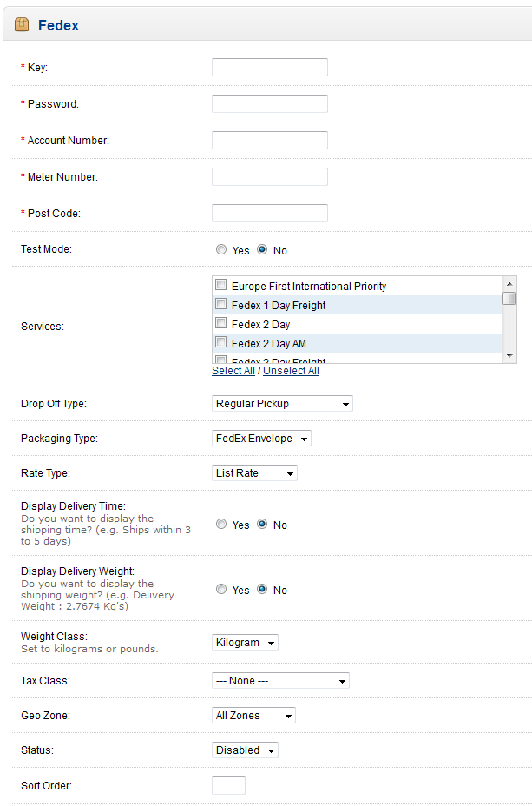532x806 pixels.
Task: Open the Rate Type list
Action: click(254, 473)
